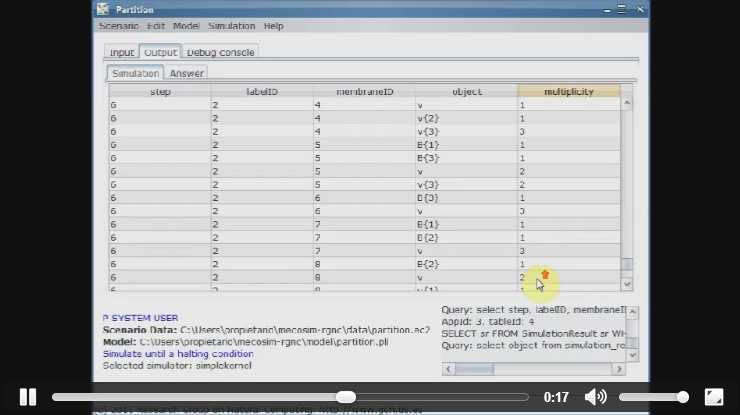Image resolution: width=740 pixels, height=415 pixels.
Task: Click log line 'AppId: 3, tableId: 4'
Action: point(488,322)
